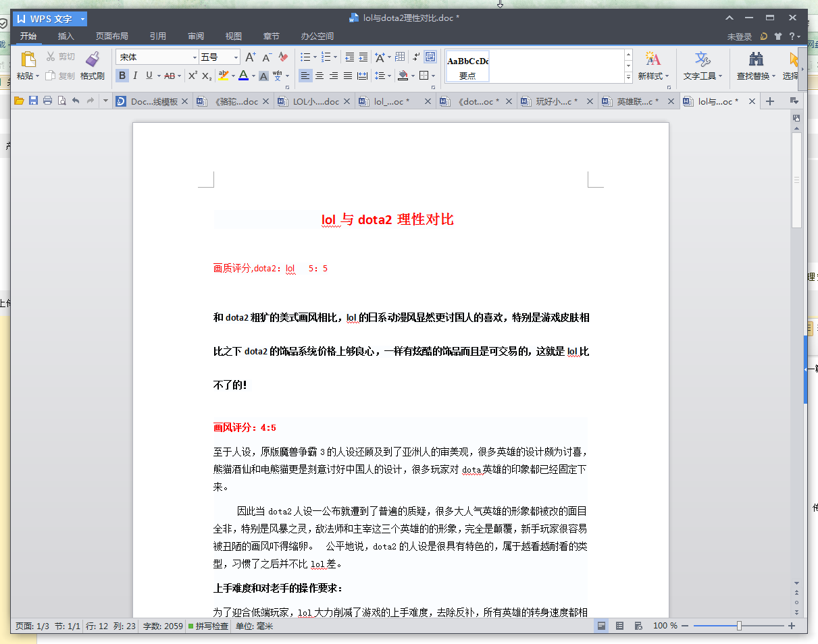The height and width of the screenshot is (644, 818).
Task: Toggle align right paragraph button
Action: [x=334, y=76]
